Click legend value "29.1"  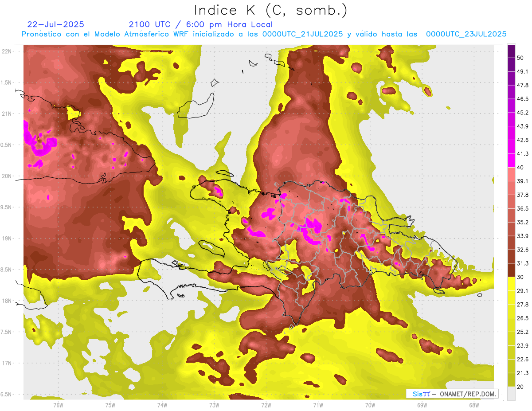tap(522, 291)
